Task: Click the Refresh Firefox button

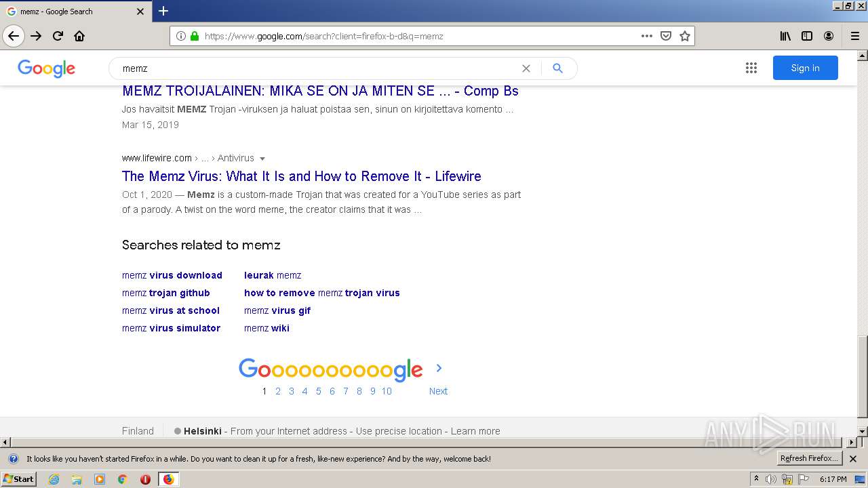Action: pyautogui.click(x=809, y=459)
